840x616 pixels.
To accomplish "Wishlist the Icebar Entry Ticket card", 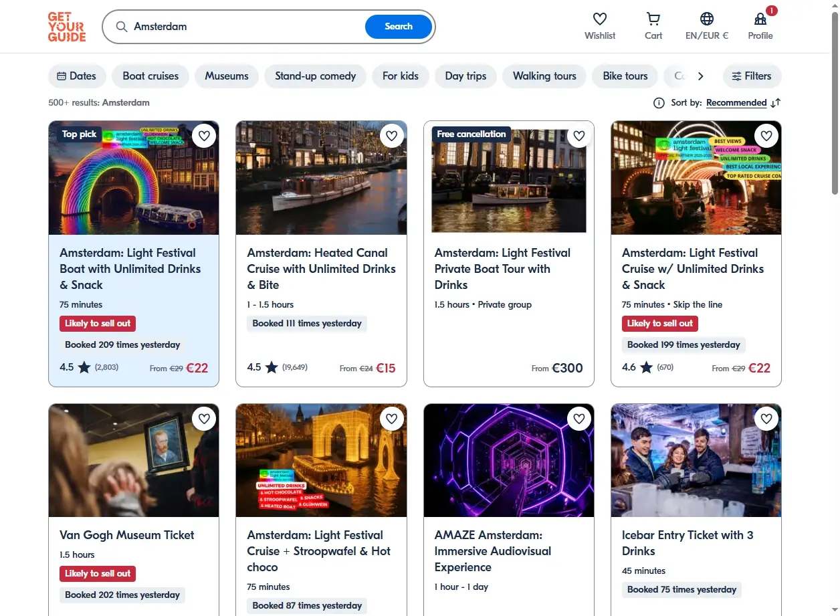I will click(x=766, y=419).
